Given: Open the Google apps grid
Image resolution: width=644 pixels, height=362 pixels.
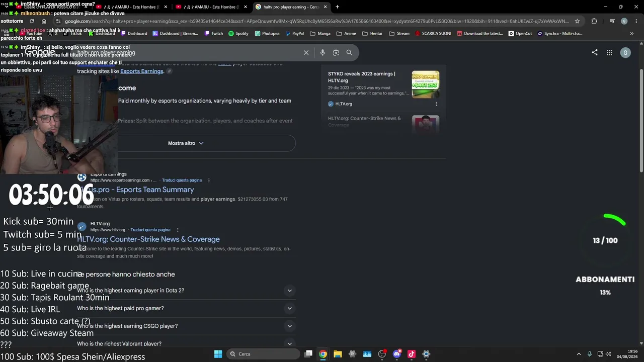Looking at the screenshot, I should [x=609, y=52].
